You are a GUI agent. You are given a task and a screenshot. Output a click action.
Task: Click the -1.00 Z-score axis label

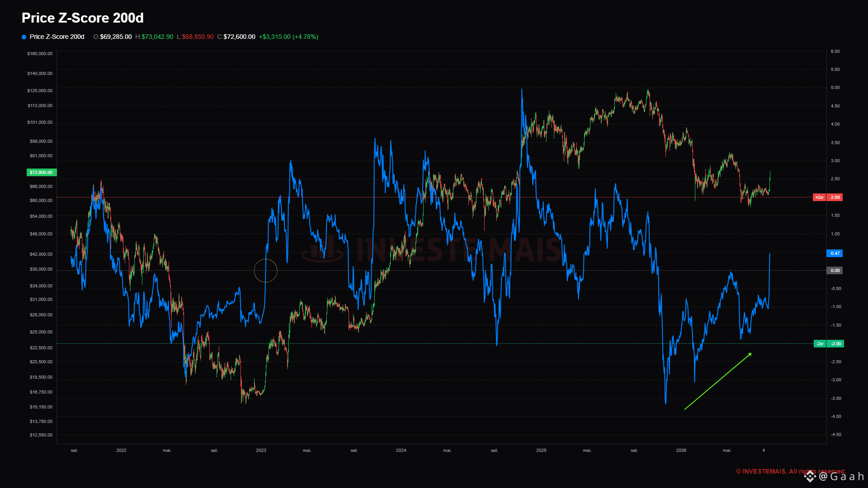(x=836, y=306)
